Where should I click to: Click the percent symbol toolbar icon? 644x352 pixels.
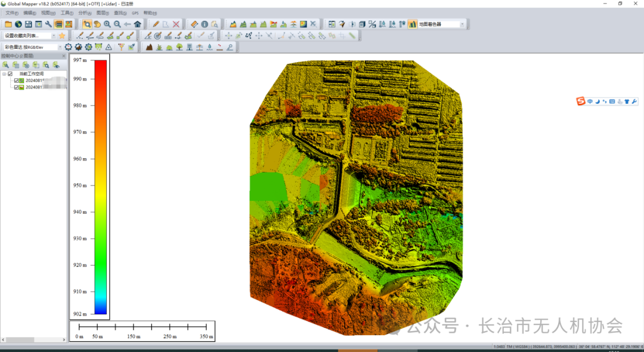point(372,24)
